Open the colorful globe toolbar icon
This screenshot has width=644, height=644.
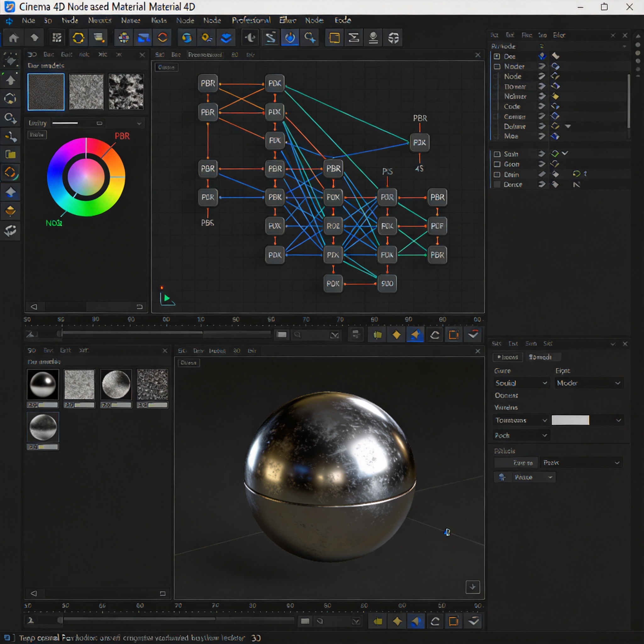point(124,38)
